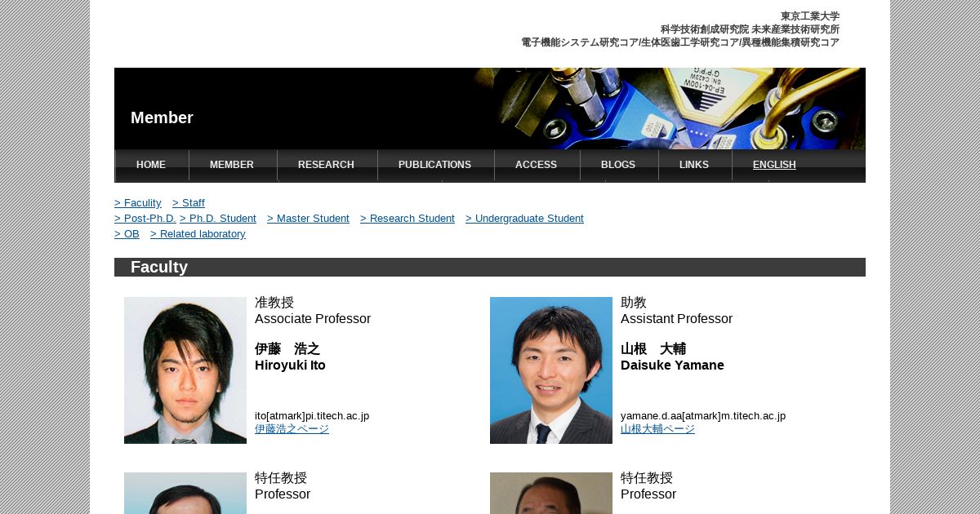Open the PUBLICATIONS menu item

click(x=434, y=165)
